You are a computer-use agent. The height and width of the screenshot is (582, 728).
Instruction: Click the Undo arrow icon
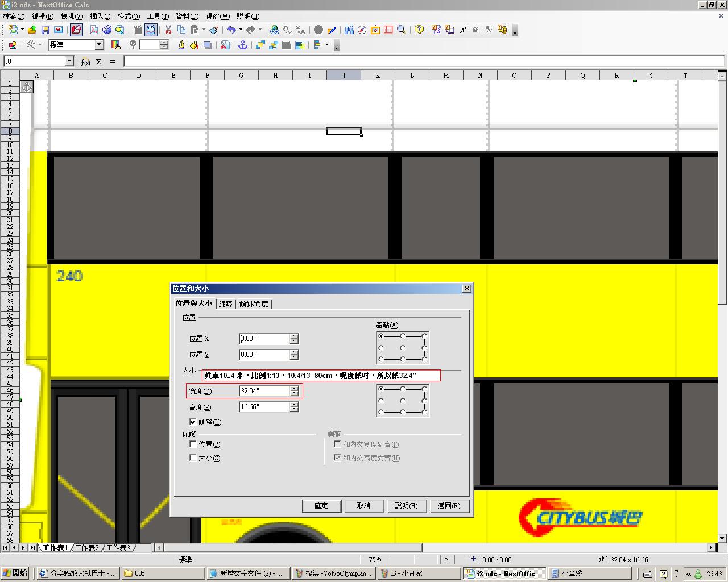pyautogui.click(x=231, y=30)
